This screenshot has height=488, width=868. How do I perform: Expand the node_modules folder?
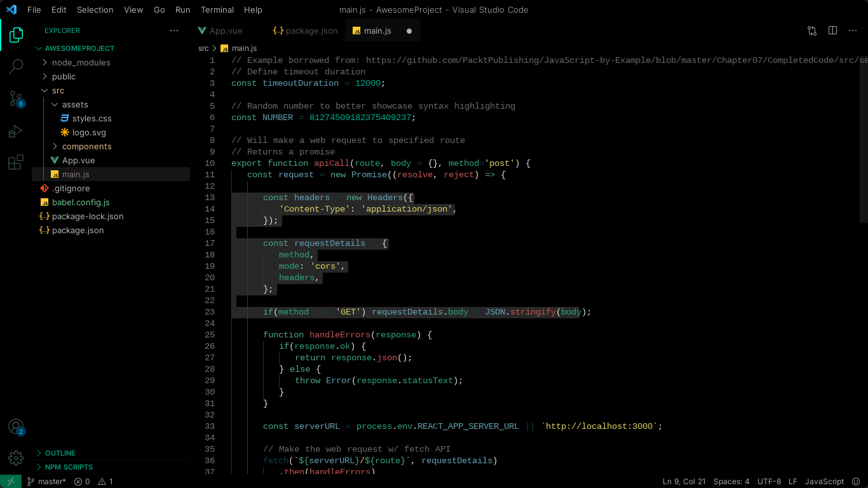point(81,62)
